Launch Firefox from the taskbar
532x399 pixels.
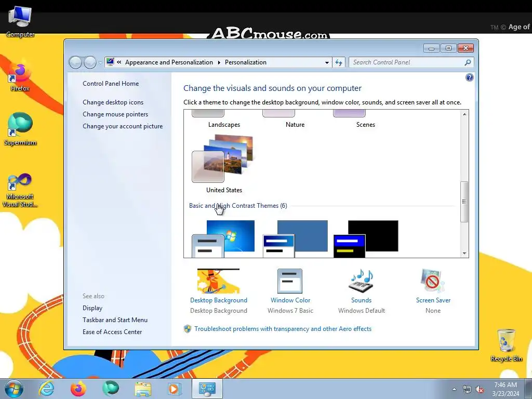78,389
